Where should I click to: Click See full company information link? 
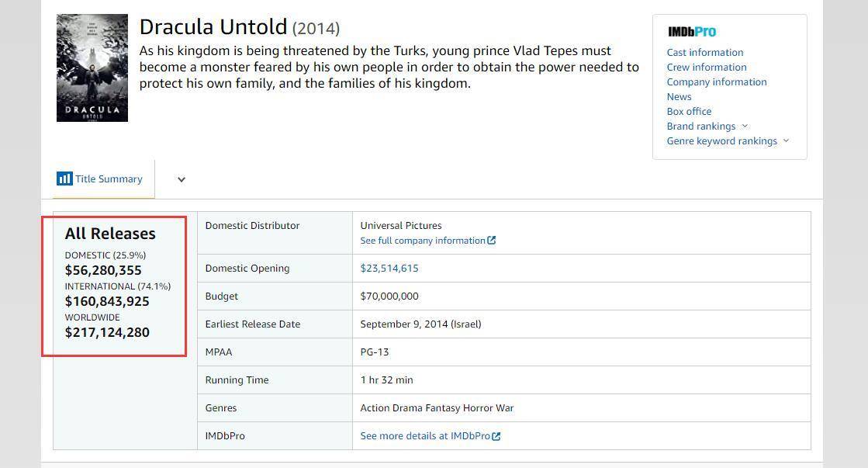pos(423,241)
